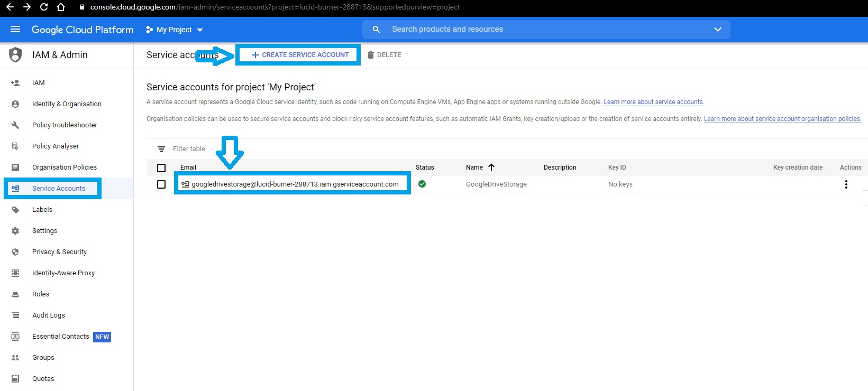Expand the search bar dropdown chevron

coord(718,30)
